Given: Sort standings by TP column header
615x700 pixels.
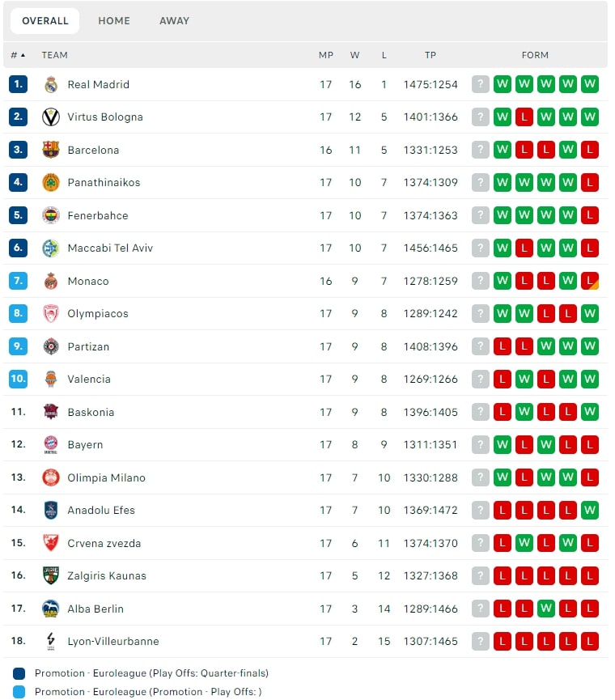Looking at the screenshot, I should 430,55.
